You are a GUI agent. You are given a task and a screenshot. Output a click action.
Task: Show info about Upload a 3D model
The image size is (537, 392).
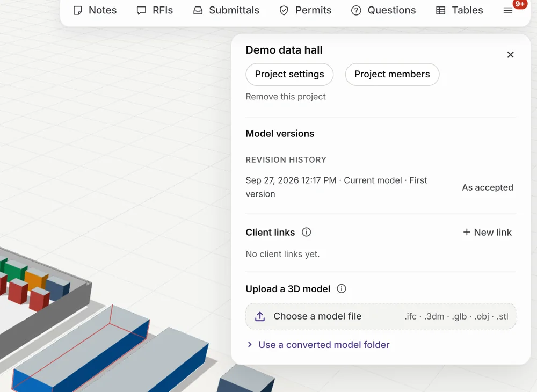point(342,288)
